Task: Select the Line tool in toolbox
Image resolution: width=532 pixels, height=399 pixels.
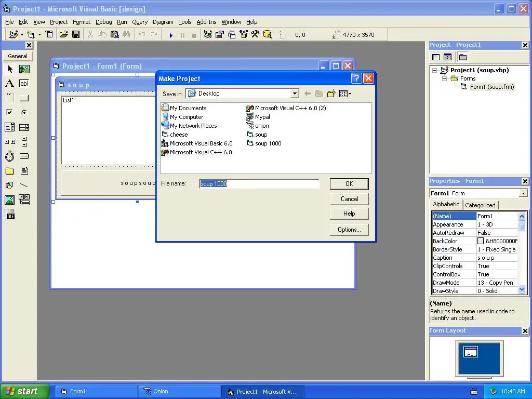Action: (24, 185)
